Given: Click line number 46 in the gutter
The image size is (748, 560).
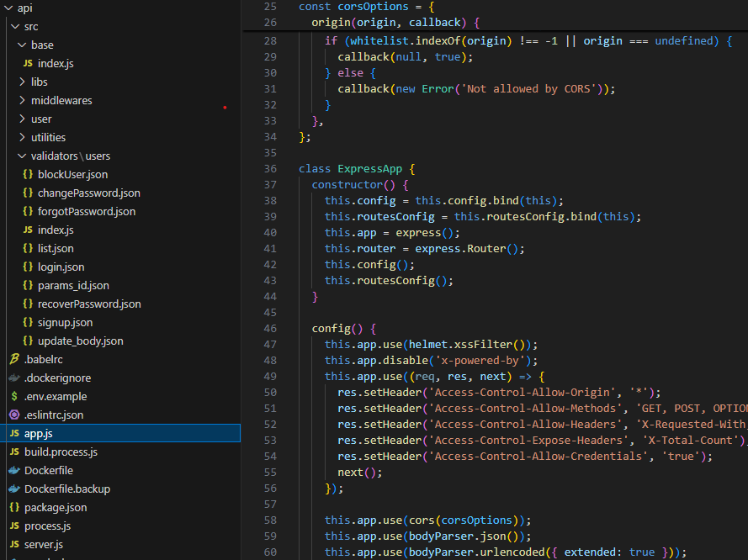Looking at the screenshot, I should coord(269,329).
